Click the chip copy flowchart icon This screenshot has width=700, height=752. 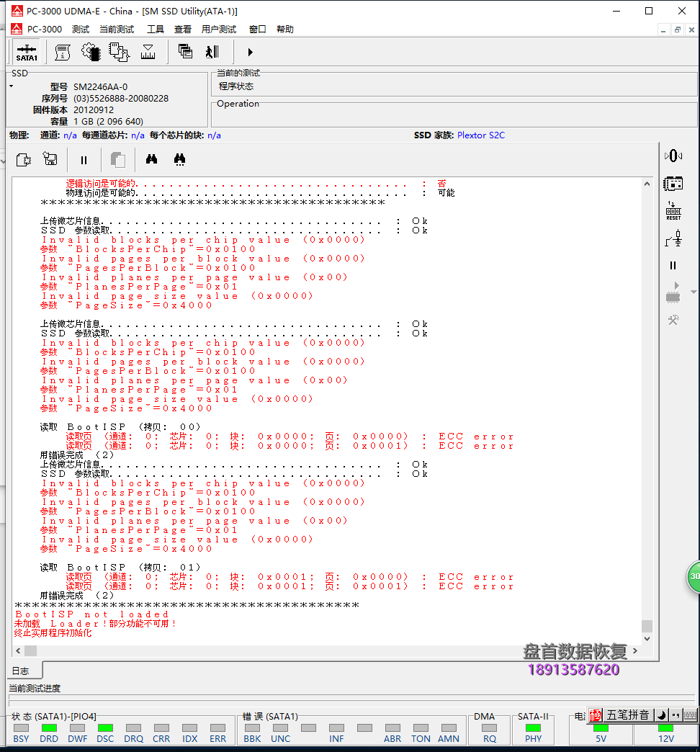tap(119, 52)
